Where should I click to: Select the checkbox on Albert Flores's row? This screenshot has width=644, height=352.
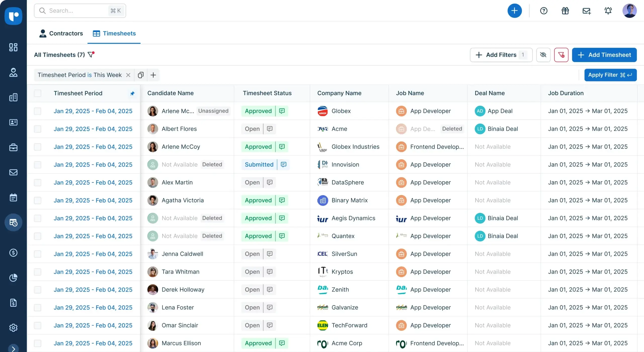click(38, 129)
